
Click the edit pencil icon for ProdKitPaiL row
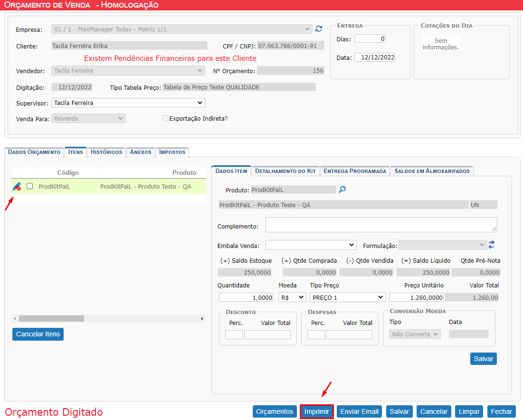click(17, 186)
